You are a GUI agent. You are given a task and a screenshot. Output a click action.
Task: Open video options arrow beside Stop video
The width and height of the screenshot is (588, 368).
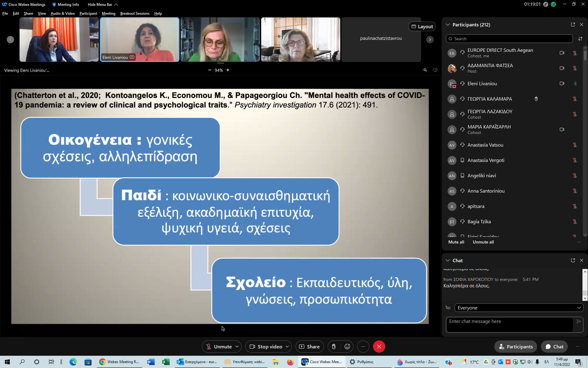[x=287, y=347]
